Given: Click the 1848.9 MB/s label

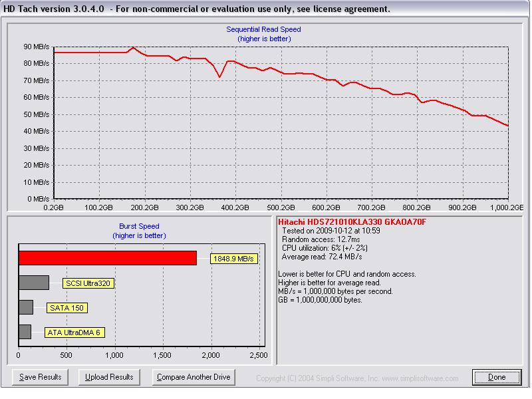Looking at the screenshot, I should 234,259.
